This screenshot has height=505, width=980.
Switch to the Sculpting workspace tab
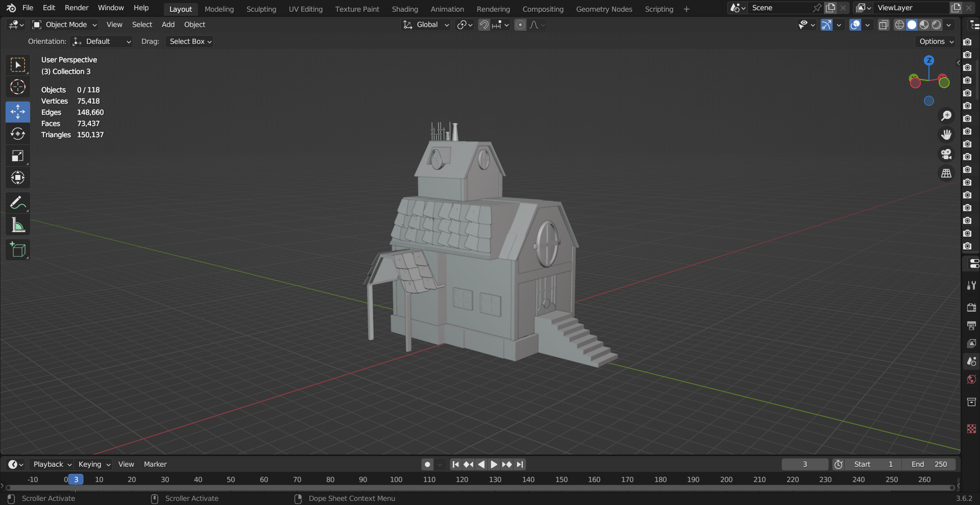click(261, 9)
